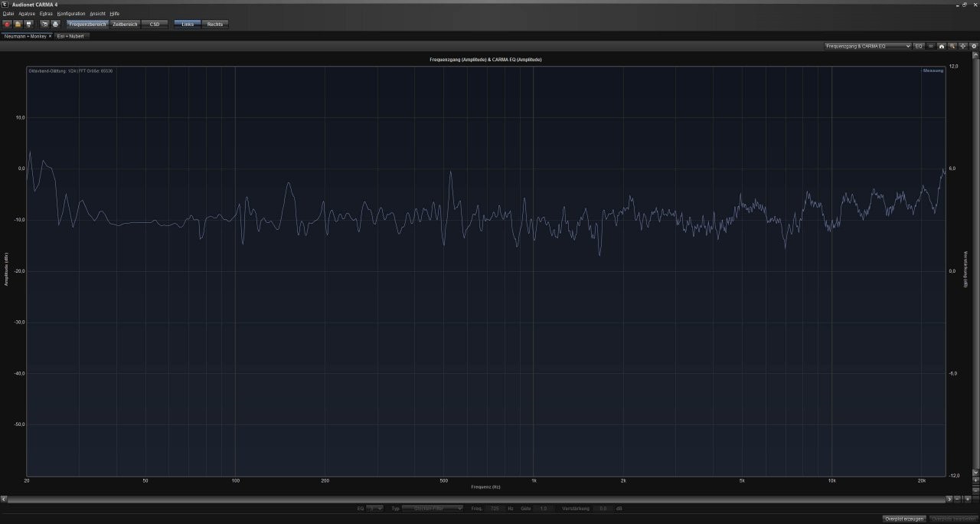
Task: Click the open file folder icon
Action: (18, 25)
